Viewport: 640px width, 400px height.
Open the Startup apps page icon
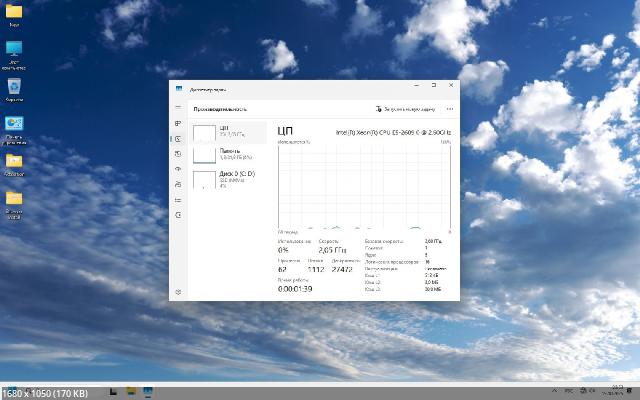point(178,171)
